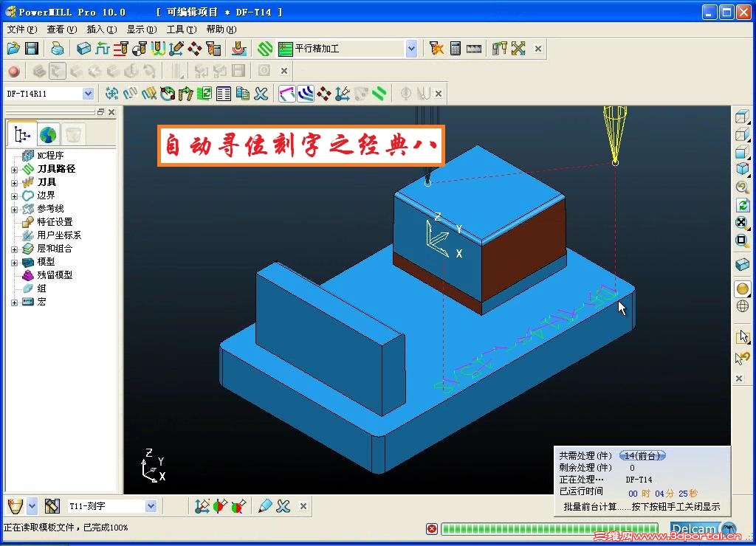Open the 插入(I) menu
Screen dimensions: 756x546
tap(102, 30)
